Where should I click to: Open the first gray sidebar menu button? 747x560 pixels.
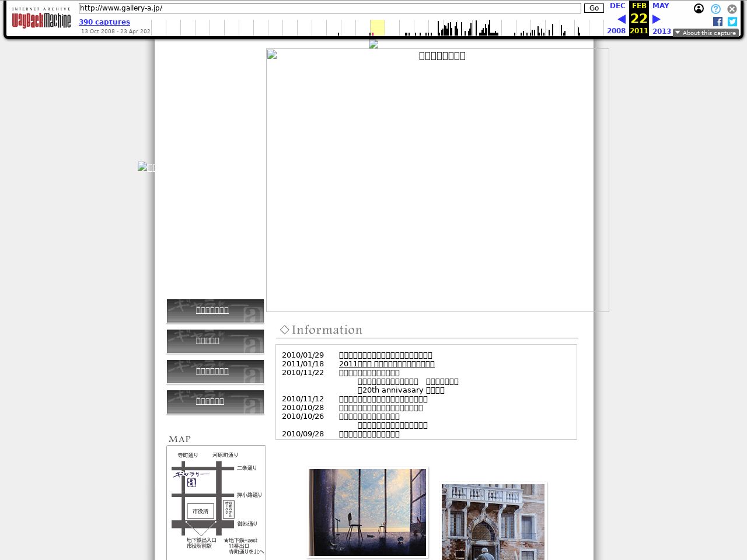click(215, 311)
